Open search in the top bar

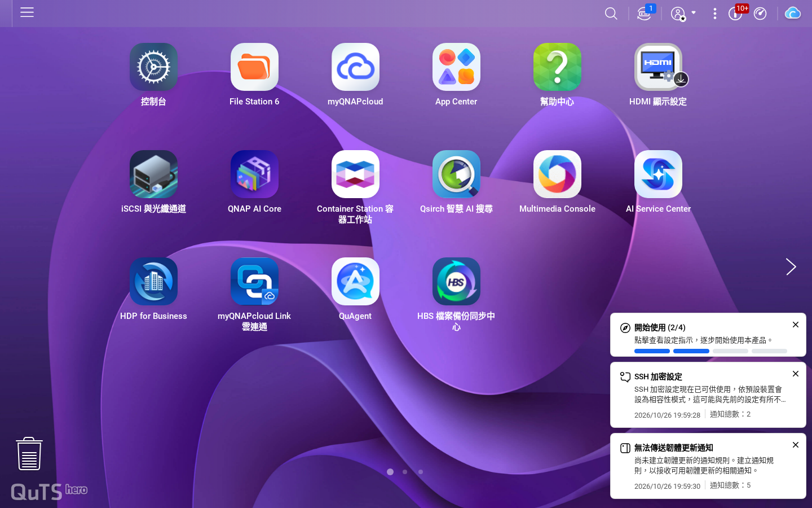pyautogui.click(x=611, y=14)
